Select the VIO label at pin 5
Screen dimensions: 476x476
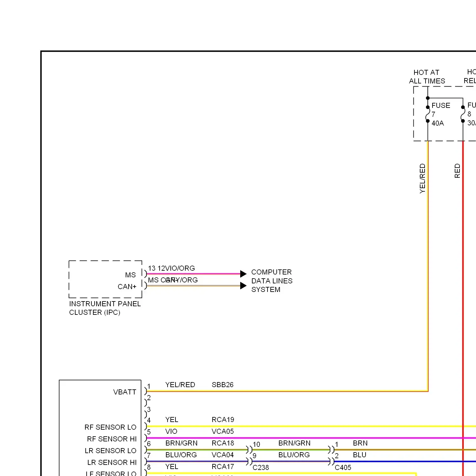point(171,431)
